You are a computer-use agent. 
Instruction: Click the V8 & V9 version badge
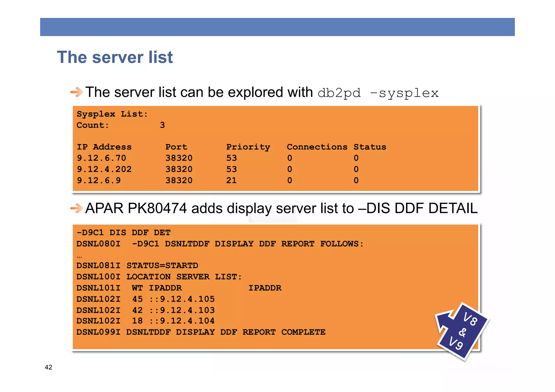point(462,331)
